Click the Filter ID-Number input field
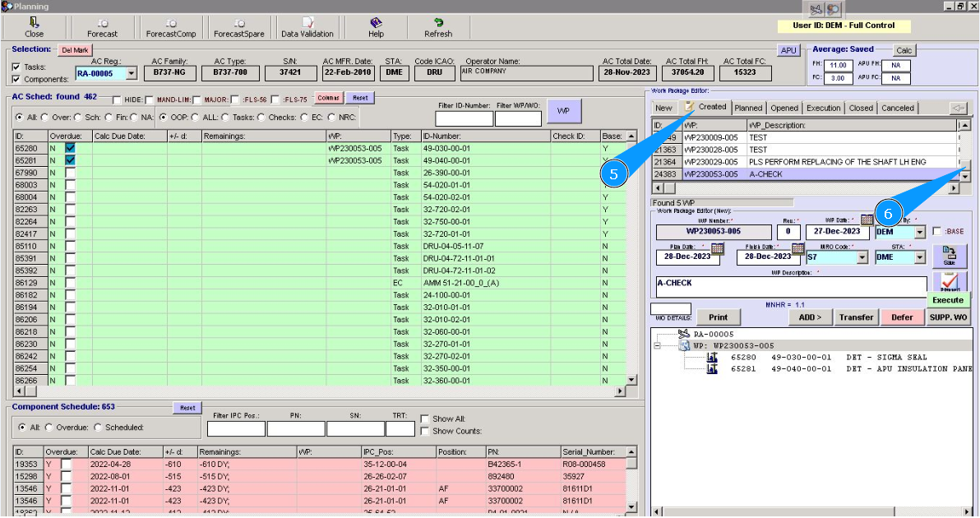This screenshot has width=980, height=518. [x=464, y=119]
